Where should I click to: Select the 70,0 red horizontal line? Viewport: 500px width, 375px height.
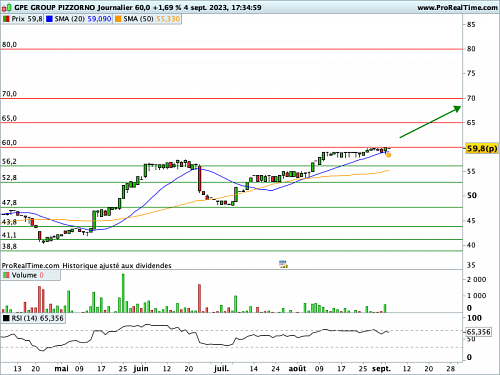point(232,98)
